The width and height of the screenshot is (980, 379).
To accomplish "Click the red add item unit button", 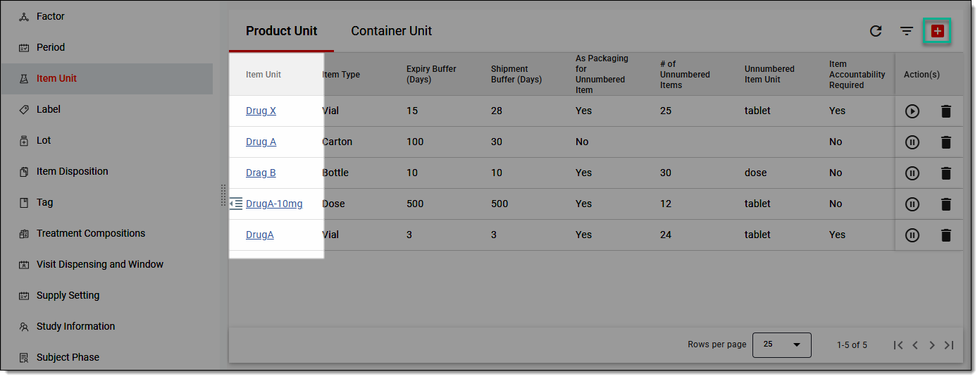I will point(937,31).
